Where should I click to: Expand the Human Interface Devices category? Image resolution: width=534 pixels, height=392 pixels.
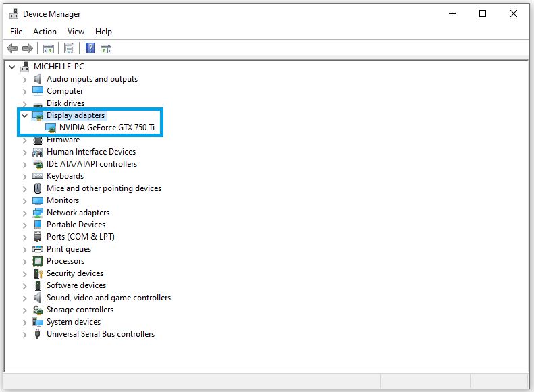[24, 152]
